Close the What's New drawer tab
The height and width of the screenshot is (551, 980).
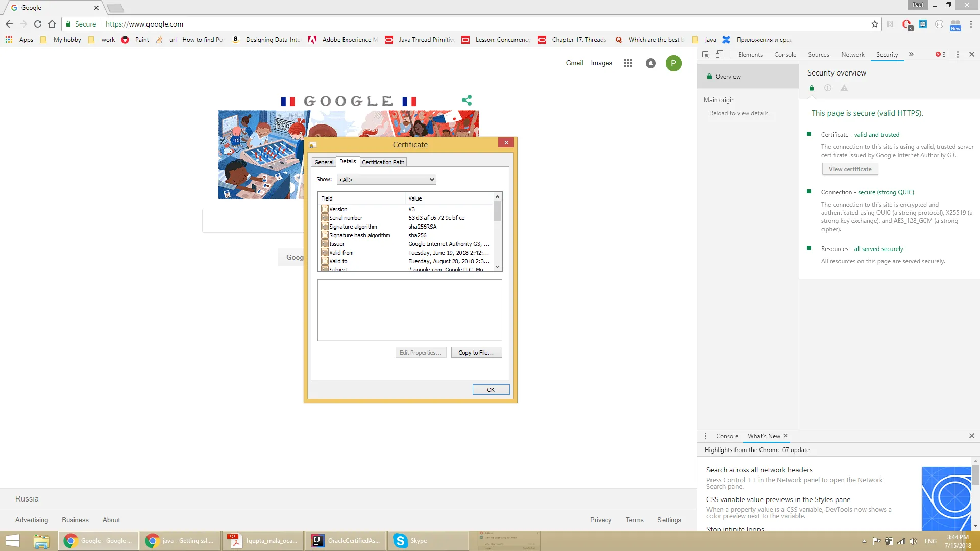pyautogui.click(x=786, y=436)
